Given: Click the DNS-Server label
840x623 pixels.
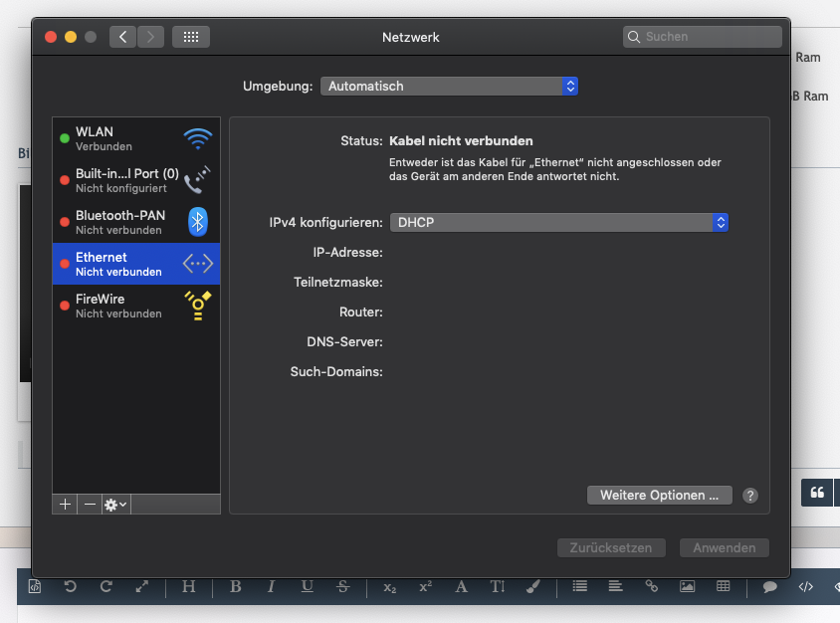Looking at the screenshot, I should coord(344,341).
